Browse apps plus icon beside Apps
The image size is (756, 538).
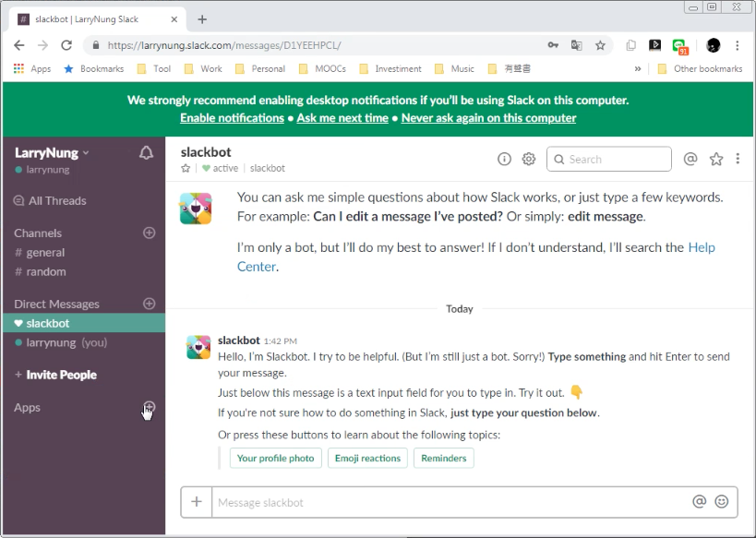coord(150,407)
